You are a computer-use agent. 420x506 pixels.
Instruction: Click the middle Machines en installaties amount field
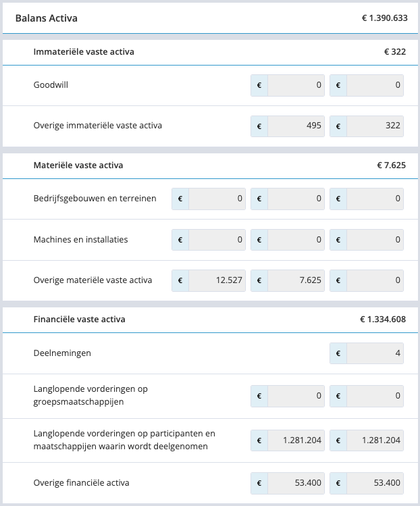(x=296, y=240)
